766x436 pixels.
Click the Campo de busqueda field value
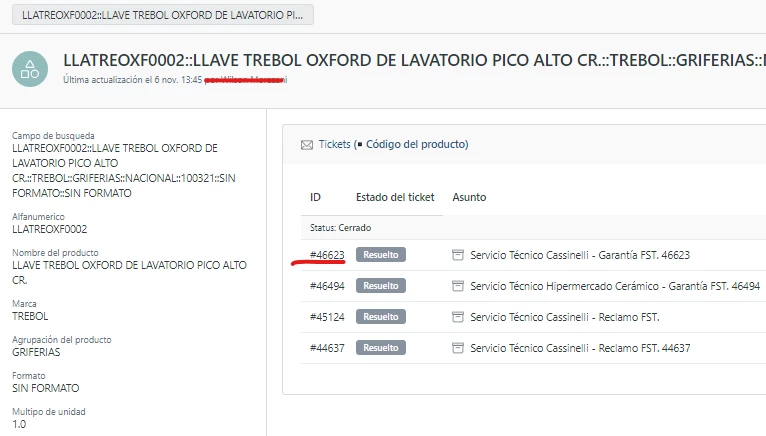click(x=124, y=171)
